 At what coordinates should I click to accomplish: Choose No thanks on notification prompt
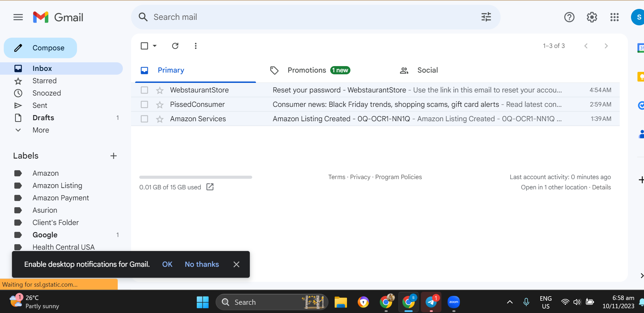pos(202,264)
